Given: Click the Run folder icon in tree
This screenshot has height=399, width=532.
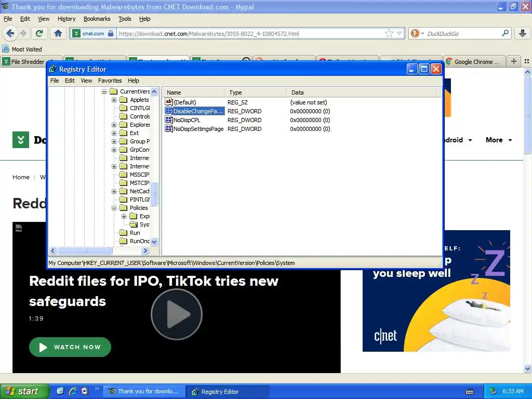Looking at the screenshot, I should 124,233.
